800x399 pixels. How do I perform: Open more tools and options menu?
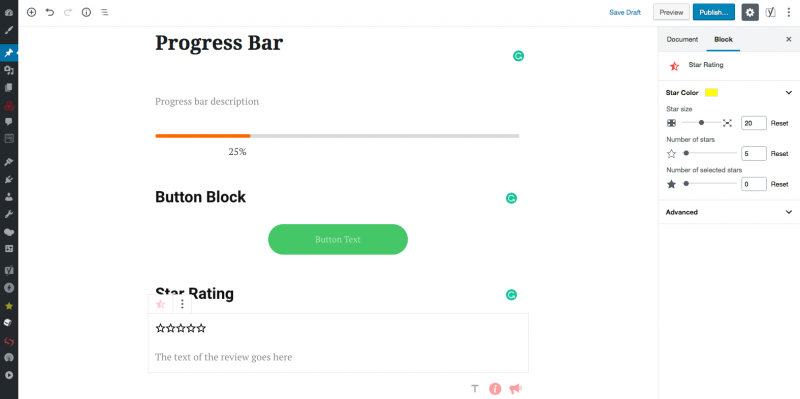coord(789,12)
